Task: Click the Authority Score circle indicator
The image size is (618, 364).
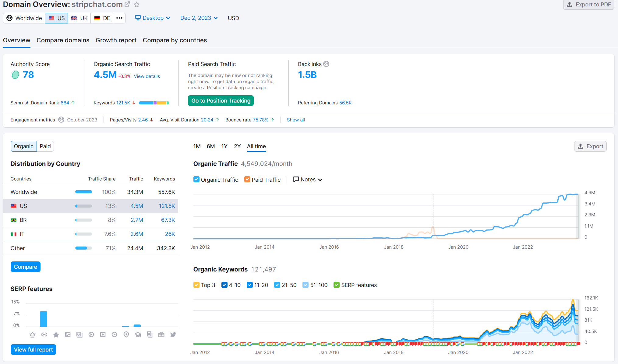Action: [x=15, y=75]
